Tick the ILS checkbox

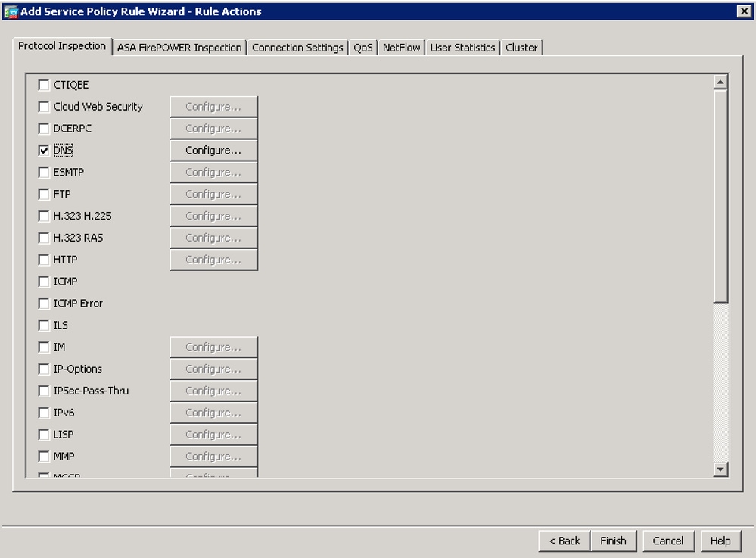coord(44,325)
